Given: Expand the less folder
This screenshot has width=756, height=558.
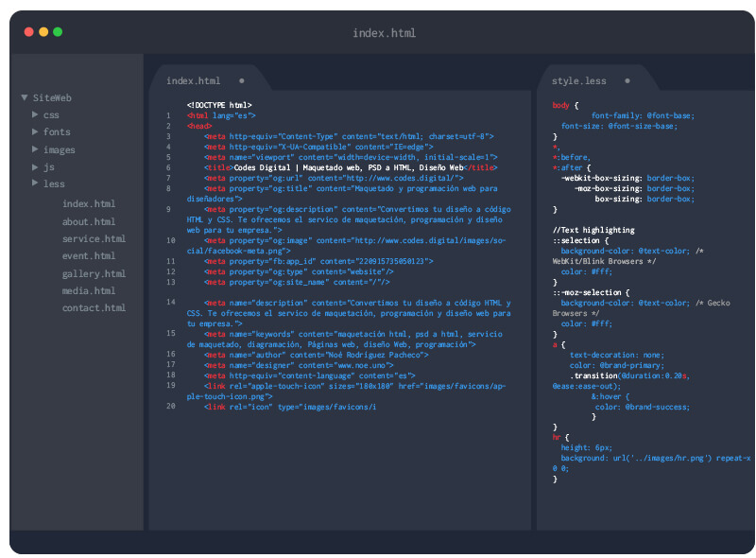Looking at the screenshot, I should pyautogui.click(x=36, y=183).
